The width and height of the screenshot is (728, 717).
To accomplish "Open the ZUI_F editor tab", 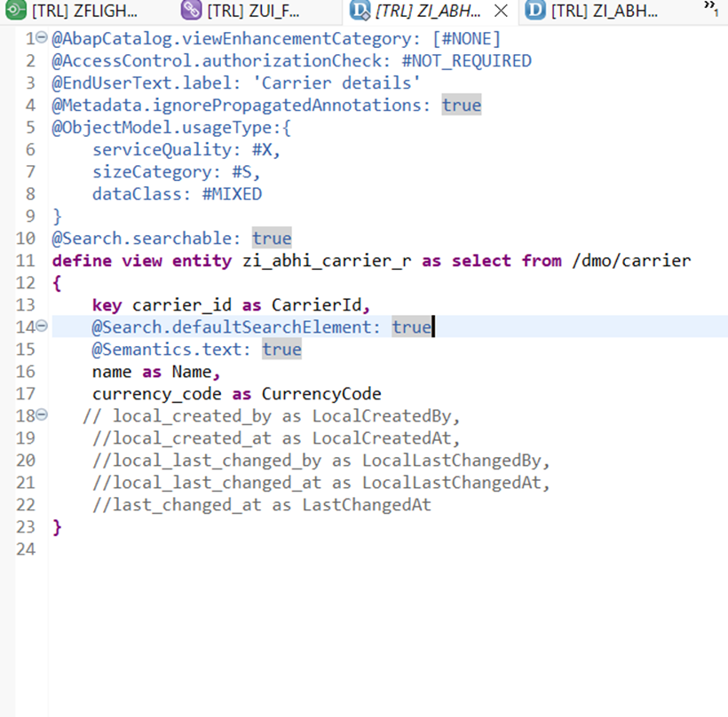I will pyautogui.click(x=253, y=12).
